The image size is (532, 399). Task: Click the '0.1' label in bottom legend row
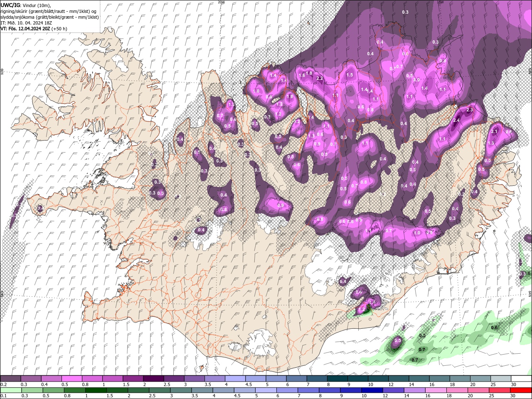tap(3, 396)
